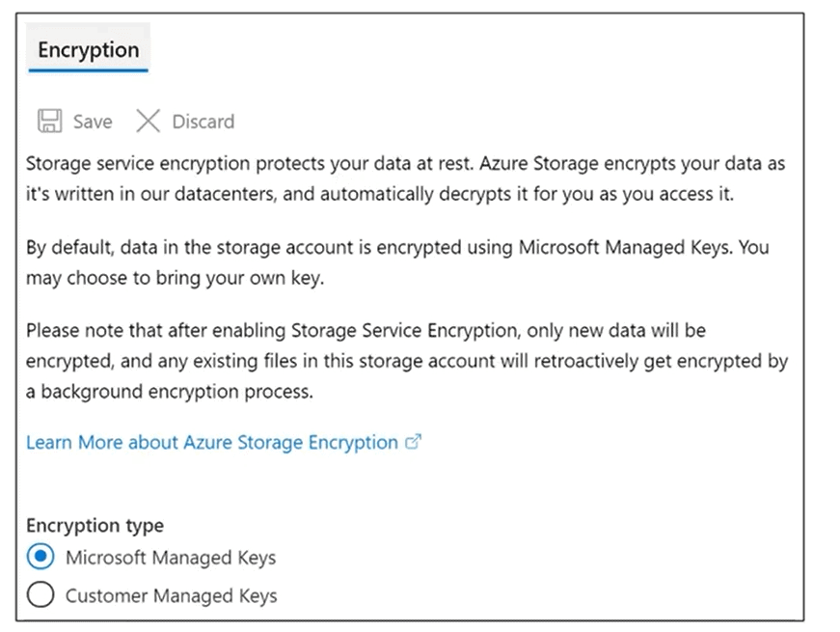Select the Microsoft Managed Keys radio button
Screen dimensions: 840x632
click(41, 558)
